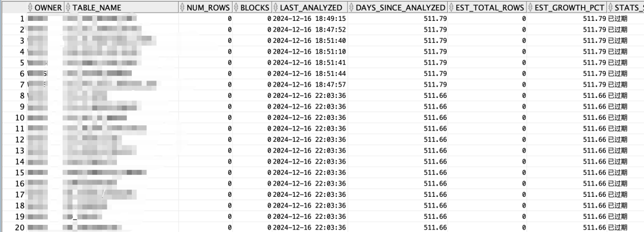Viewport: 644px width, 232px height.
Task: Click LAST_ANALYZED cell 2024-12-16 18:47:57
Action: click(x=309, y=85)
